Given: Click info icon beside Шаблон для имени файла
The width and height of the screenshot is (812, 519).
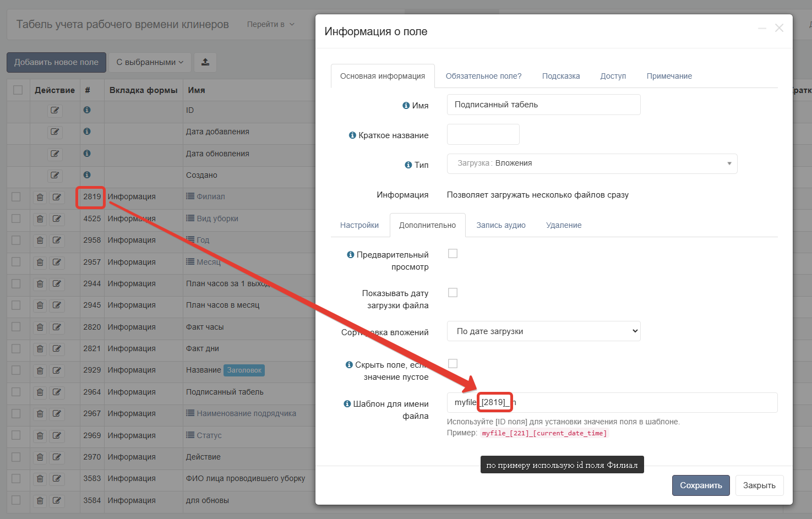Looking at the screenshot, I should click(x=347, y=404).
